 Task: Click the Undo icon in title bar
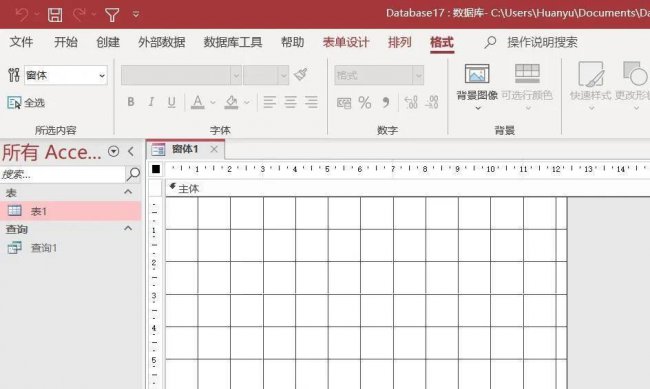22,15
